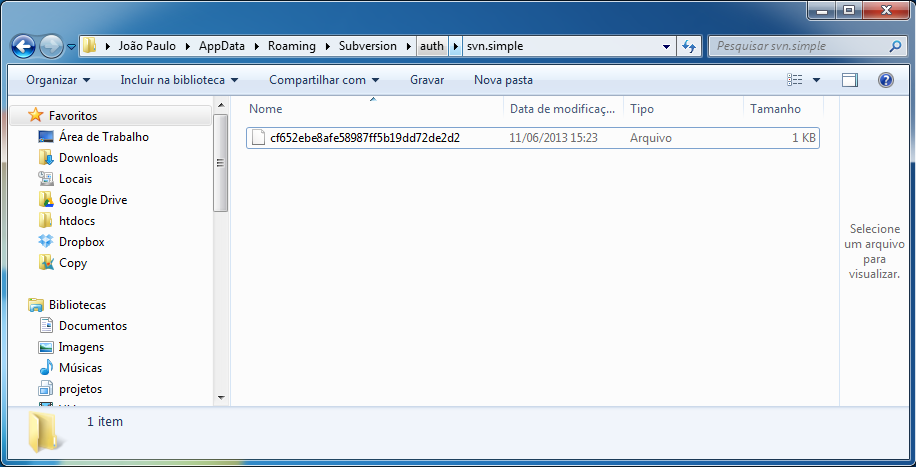This screenshot has width=916, height=467.
Task: Click the Imagens library icon
Action: point(46,347)
